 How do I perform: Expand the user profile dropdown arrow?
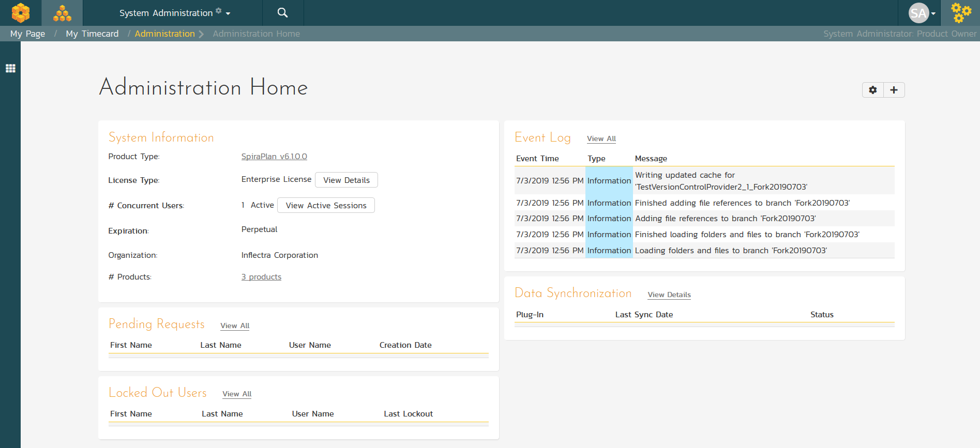tap(933, 14)
